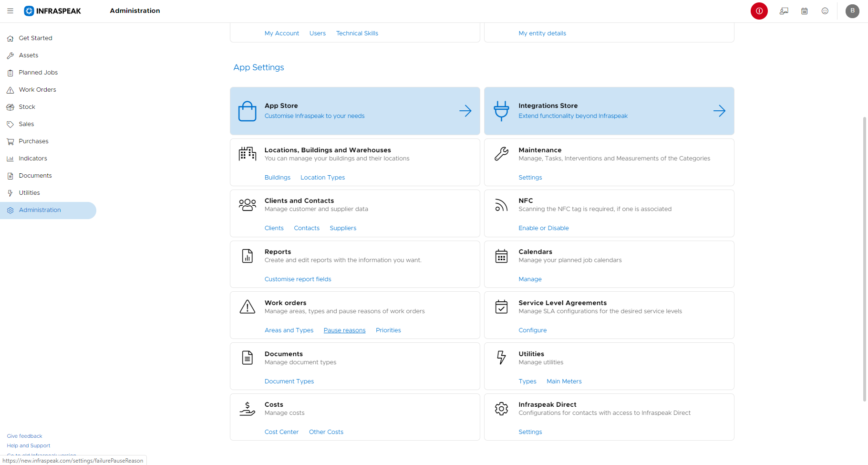Click the Calendars card icon
The width and height of the screenshot is (868, 465).
point(501,256)
